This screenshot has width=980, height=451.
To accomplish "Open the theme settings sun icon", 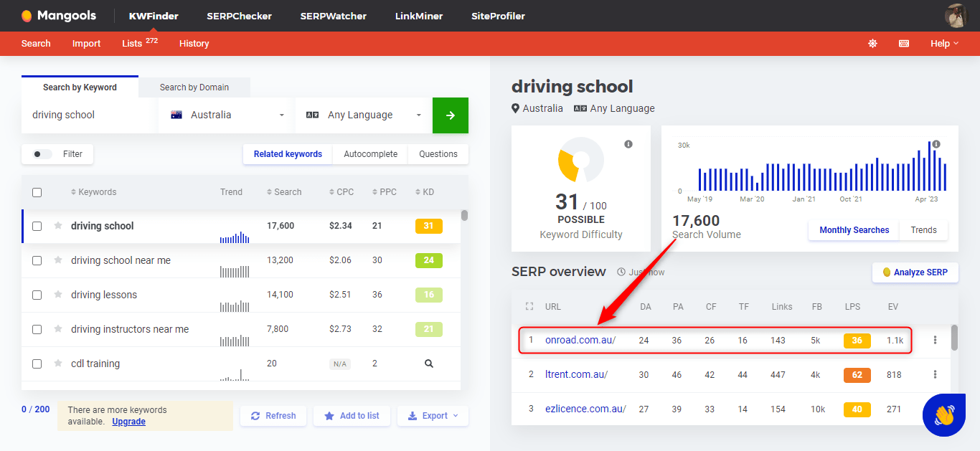I will pos(872,44).
